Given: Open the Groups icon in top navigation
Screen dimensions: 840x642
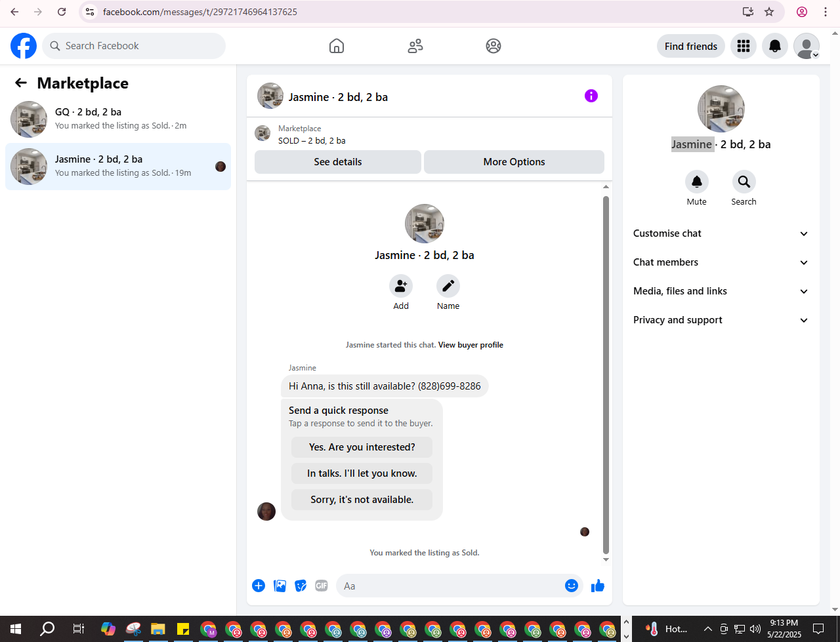Looking at the screenshot, I should click(493, 46).
